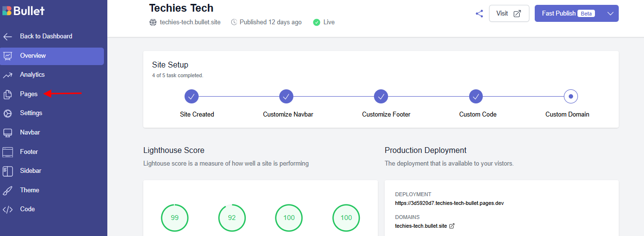Go to the Overview menu item
The width and height of the screenshot is (644, 236).
(51, 56)
